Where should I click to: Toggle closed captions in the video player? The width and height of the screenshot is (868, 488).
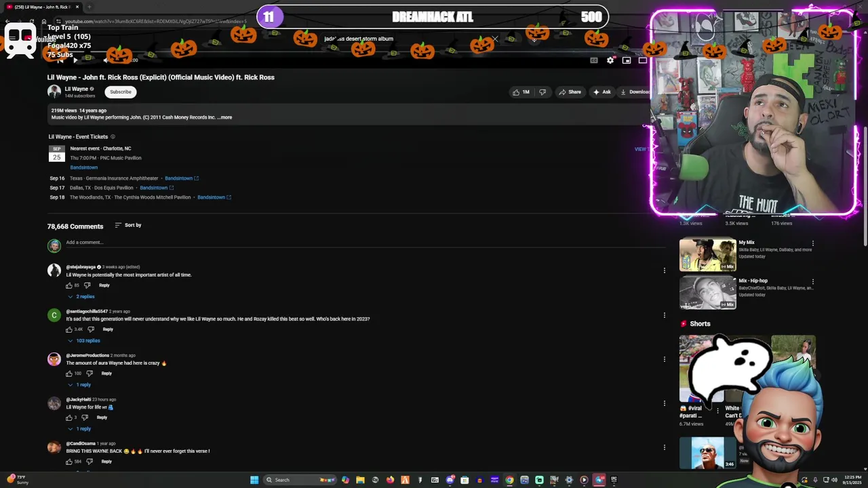594,60
